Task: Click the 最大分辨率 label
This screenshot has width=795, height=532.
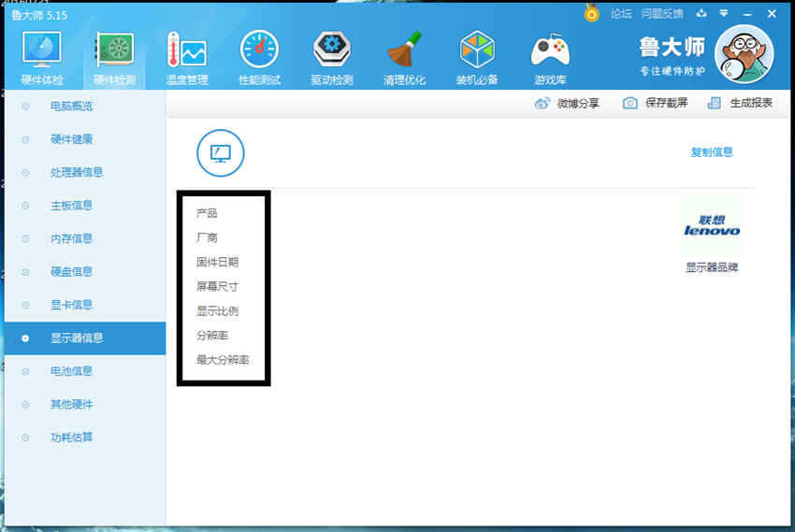Action: pyautogui.click(x=223, y=360)
